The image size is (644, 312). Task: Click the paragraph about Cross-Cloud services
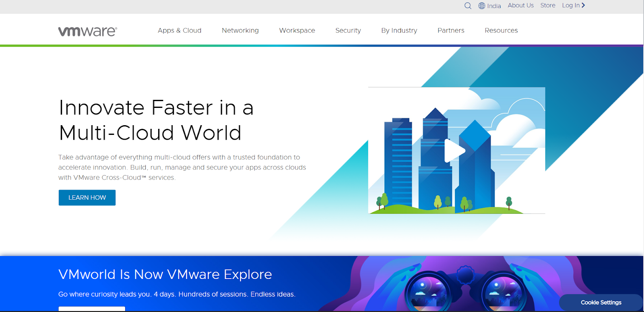182,167
